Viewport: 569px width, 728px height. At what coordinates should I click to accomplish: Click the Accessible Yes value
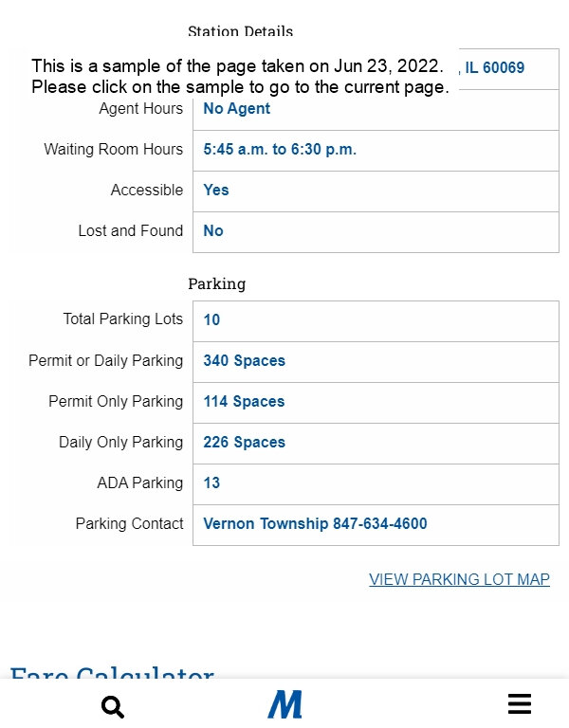(x=216, y=190)
